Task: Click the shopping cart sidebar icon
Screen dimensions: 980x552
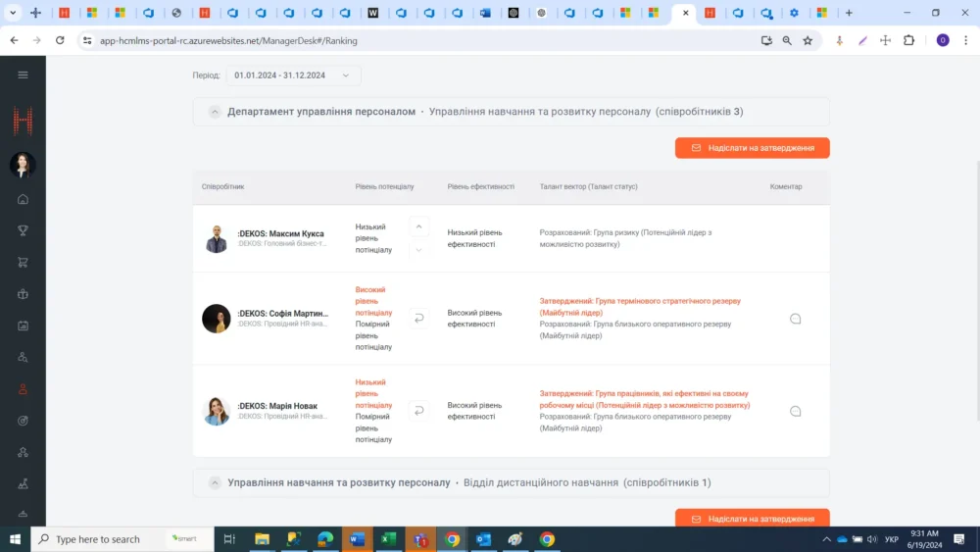Action: [23, 262]
